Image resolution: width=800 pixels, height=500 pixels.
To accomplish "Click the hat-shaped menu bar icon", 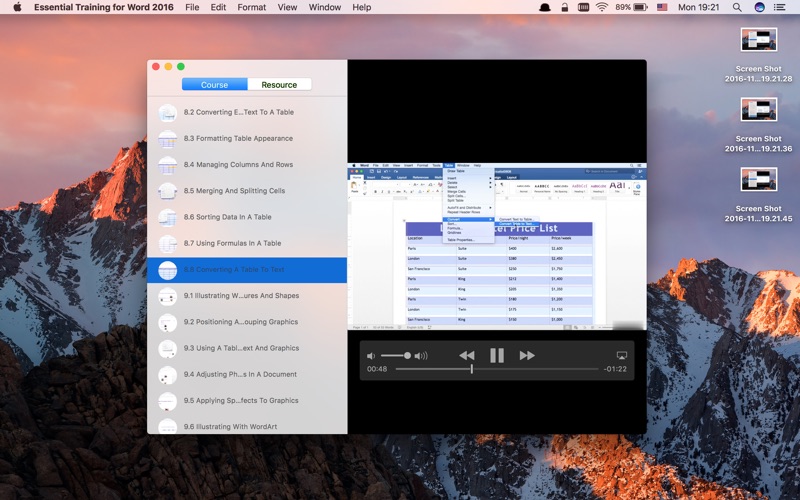I will (x=545, y=7).
